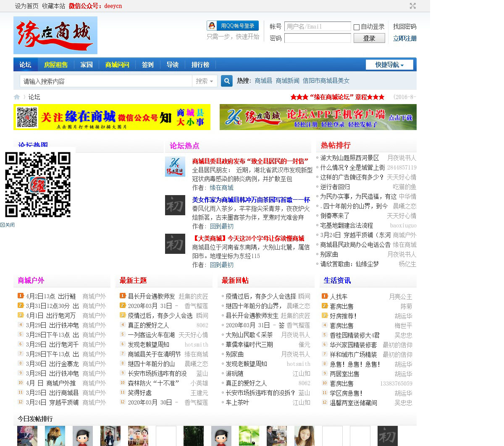Click the 找回密码 link

tap(404, 26)
